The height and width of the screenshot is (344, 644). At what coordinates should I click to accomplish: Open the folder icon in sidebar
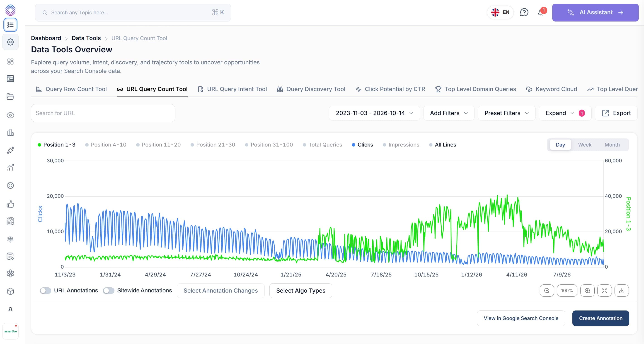click(10, 96)
